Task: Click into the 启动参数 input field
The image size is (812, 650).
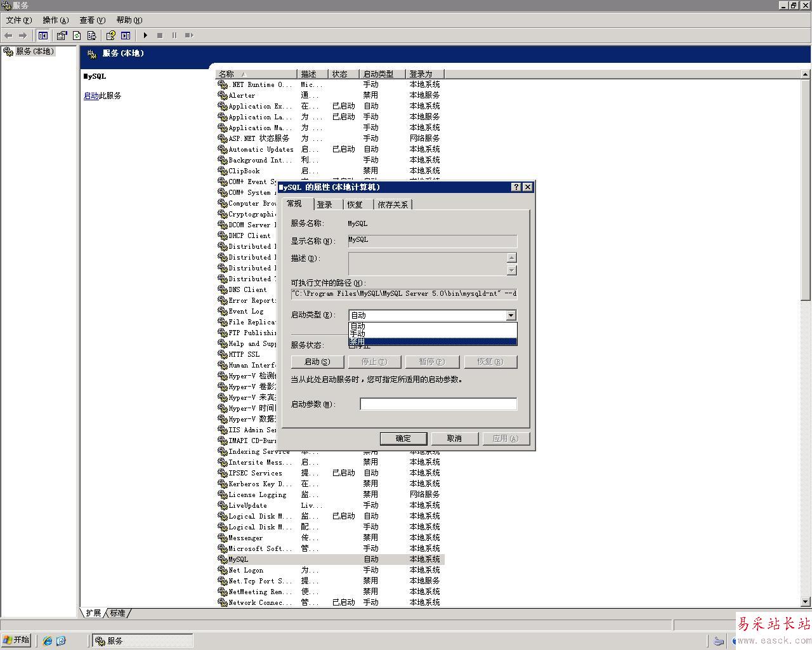Action: tap(438, 404)
